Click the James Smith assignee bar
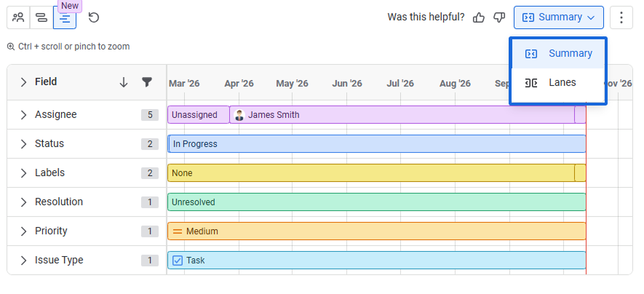This screenshot has height=294, width=644. point(402,115)
